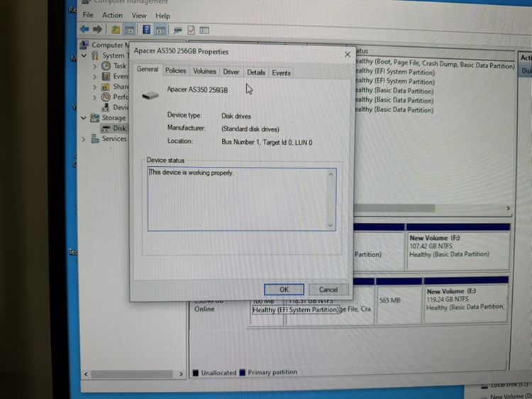This screenshot has height=399, width=532.
Task: Expand the Task Scheduler node
Action: click(x=94, y=66)
